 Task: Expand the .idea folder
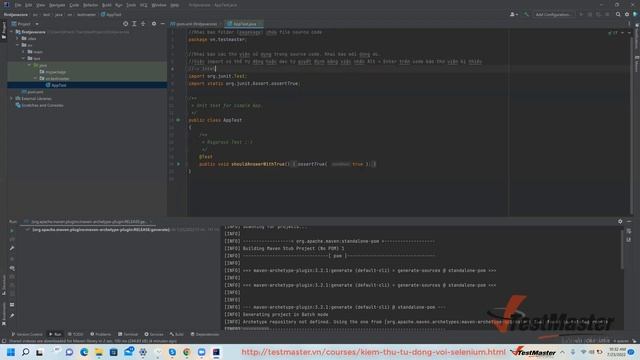[18, 38]
